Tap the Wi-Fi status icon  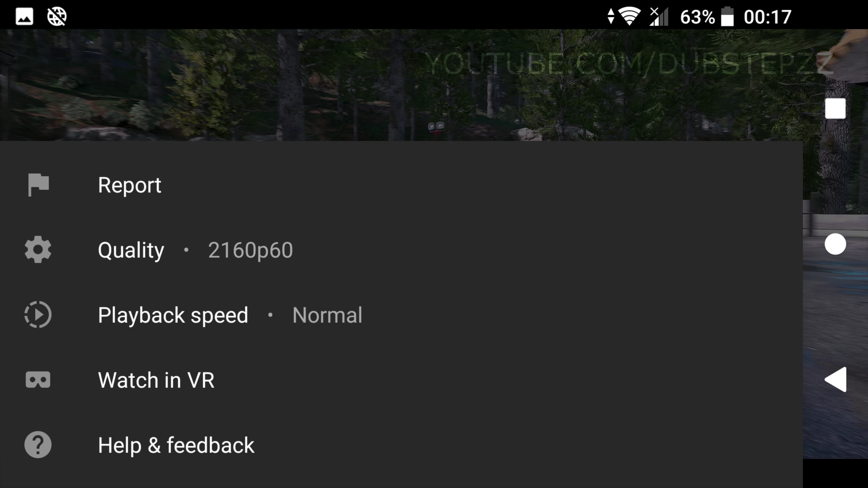[630, 16]
